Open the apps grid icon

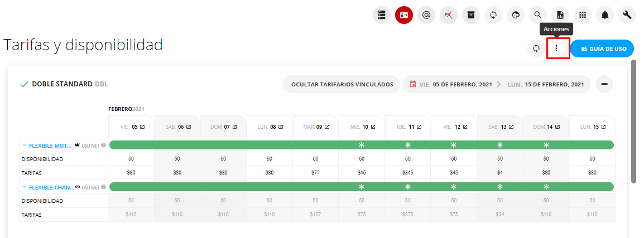click(x=583, y=15)
